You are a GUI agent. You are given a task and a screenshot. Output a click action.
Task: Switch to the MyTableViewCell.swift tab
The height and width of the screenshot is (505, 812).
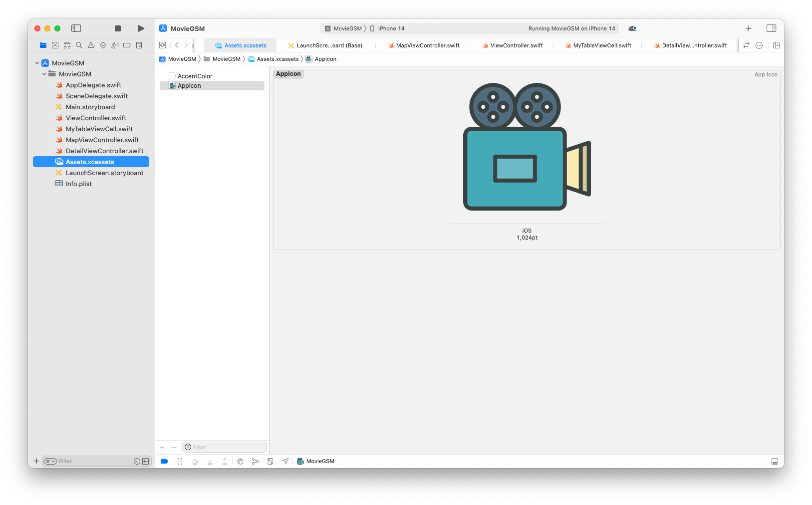[598, 45]
